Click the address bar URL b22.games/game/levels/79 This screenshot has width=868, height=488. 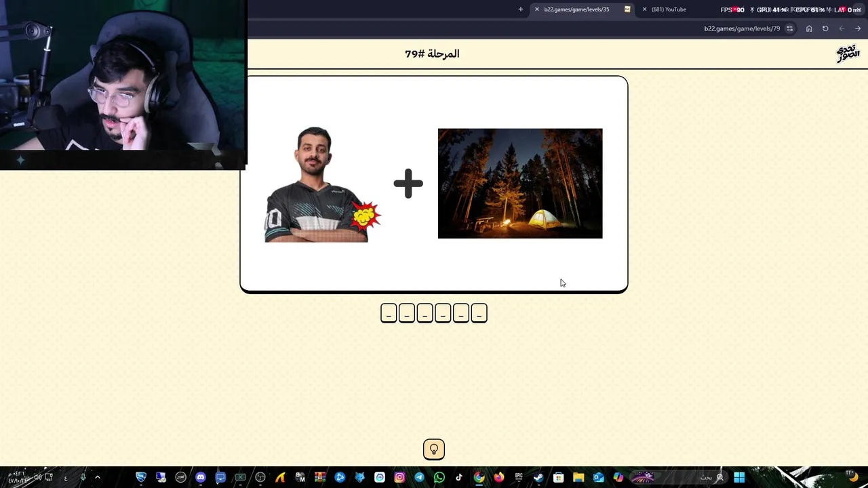click(742, 28)
